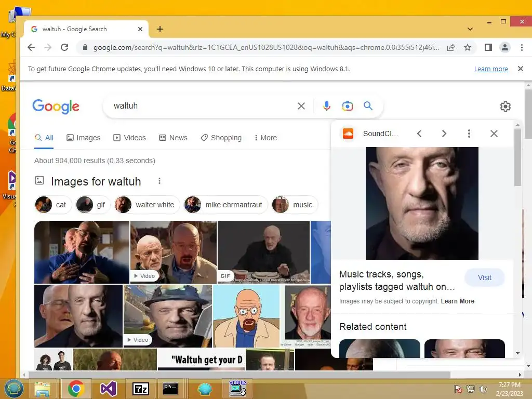Go back to previous page in Chrome
532x399 pixels.
coord(31,47)
